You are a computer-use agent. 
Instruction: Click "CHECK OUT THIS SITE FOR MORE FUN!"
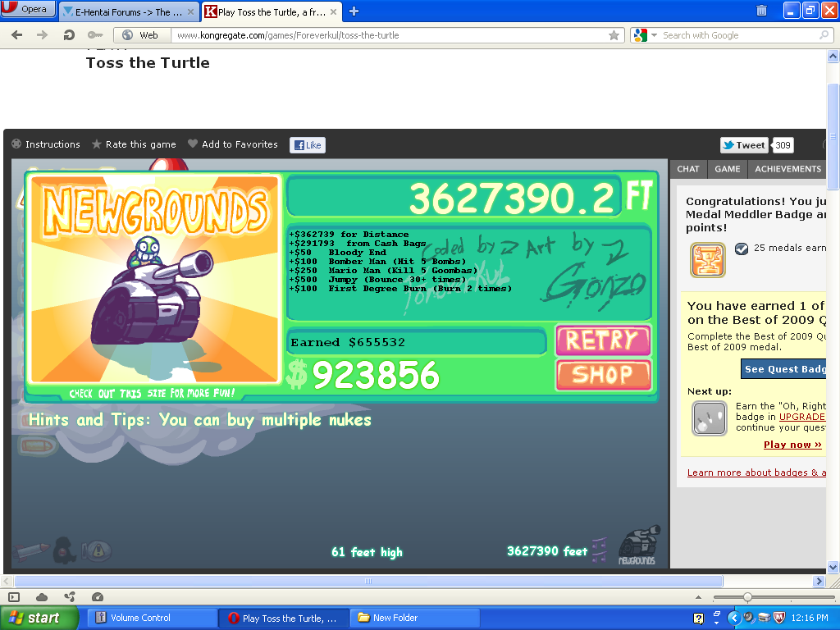coord(152,393)
